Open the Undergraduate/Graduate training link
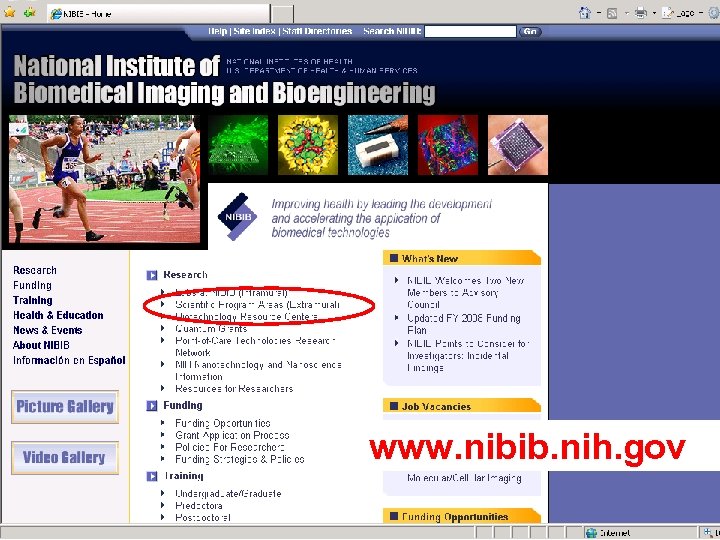 pos(228,494)
